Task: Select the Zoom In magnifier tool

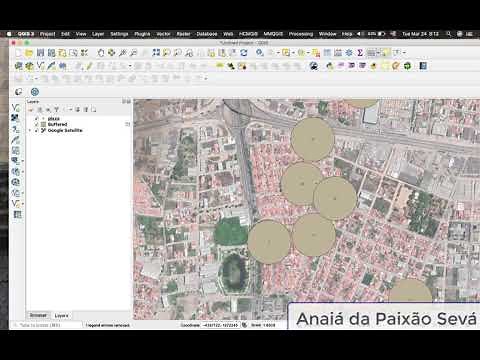Action: point(123,53)
